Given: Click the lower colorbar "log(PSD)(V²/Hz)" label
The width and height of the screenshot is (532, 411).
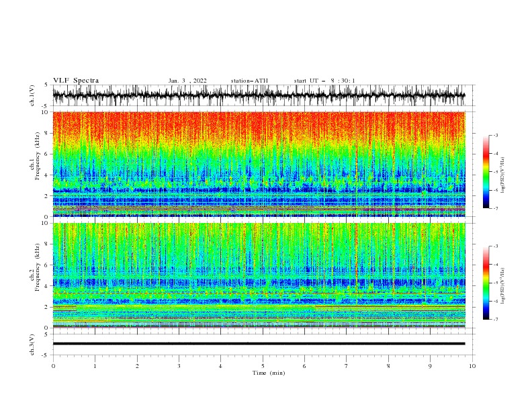Looking at the screenshot, I should pos(502,286).
